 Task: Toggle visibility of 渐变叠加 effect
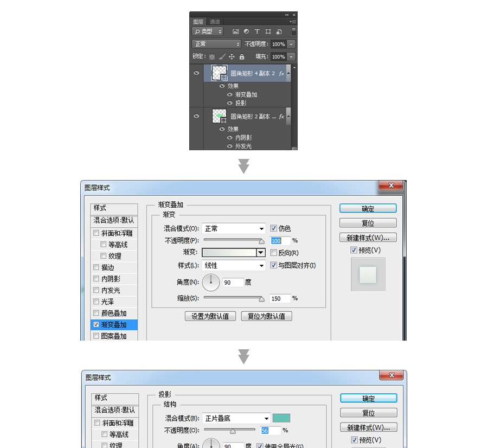pyautogui.click(x=230, y=94)
